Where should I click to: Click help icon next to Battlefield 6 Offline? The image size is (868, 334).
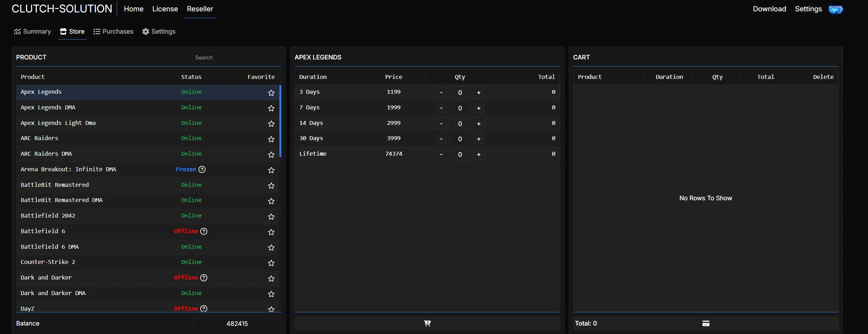coord(204,231)
